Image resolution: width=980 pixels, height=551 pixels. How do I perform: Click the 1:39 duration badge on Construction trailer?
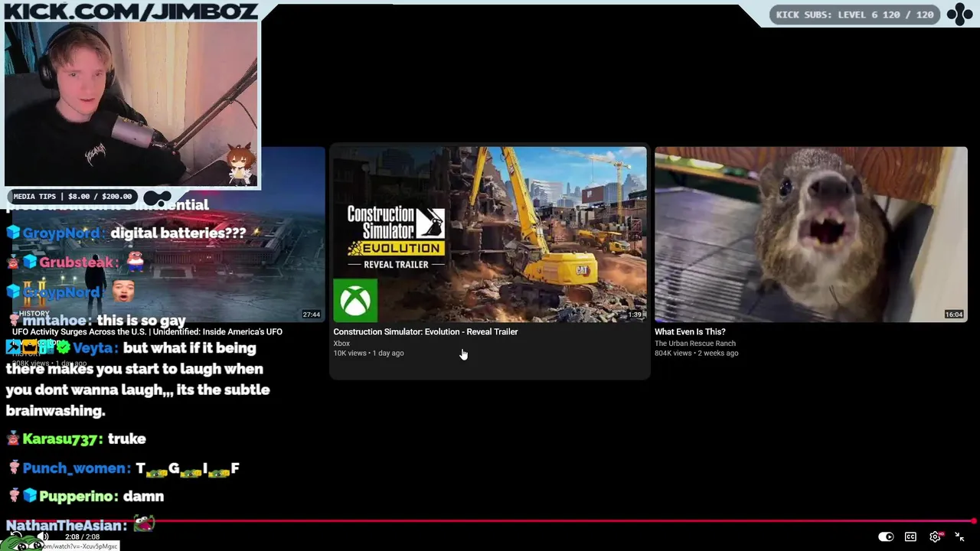point(635,315)
